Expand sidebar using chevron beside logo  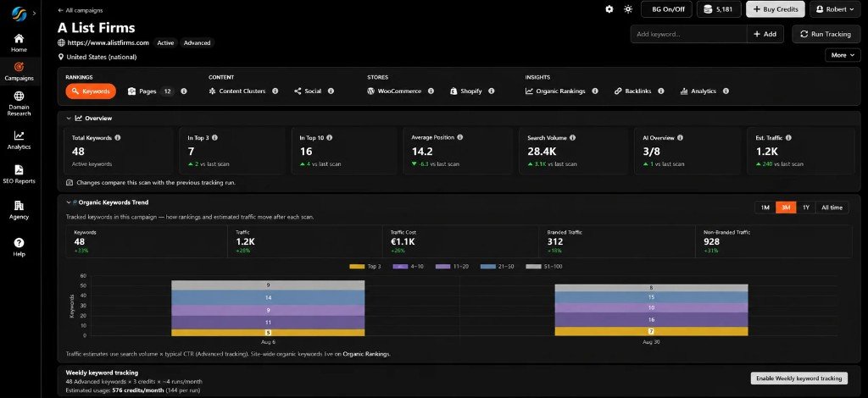coord(34,12)
